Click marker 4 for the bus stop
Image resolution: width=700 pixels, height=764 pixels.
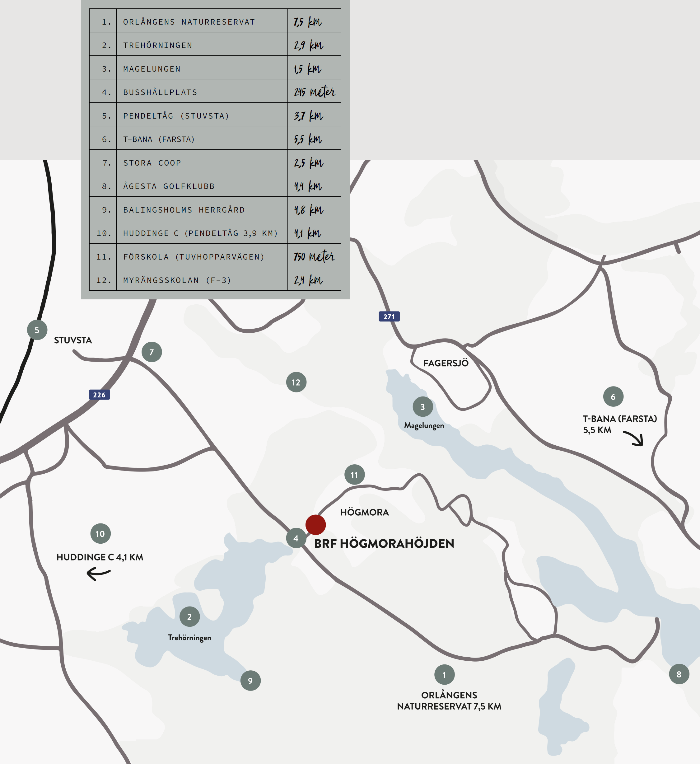296,538
